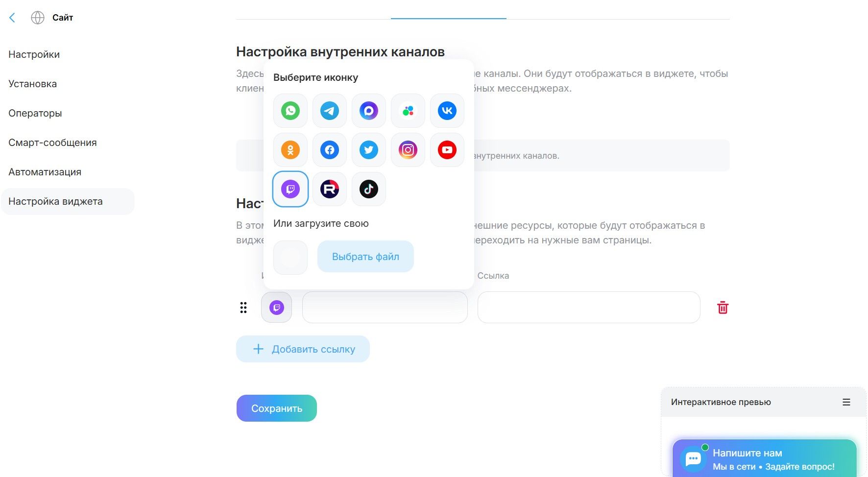Select the WhatsApp icon
Viewport: 868px width, 477px height.
click(290, 111)
